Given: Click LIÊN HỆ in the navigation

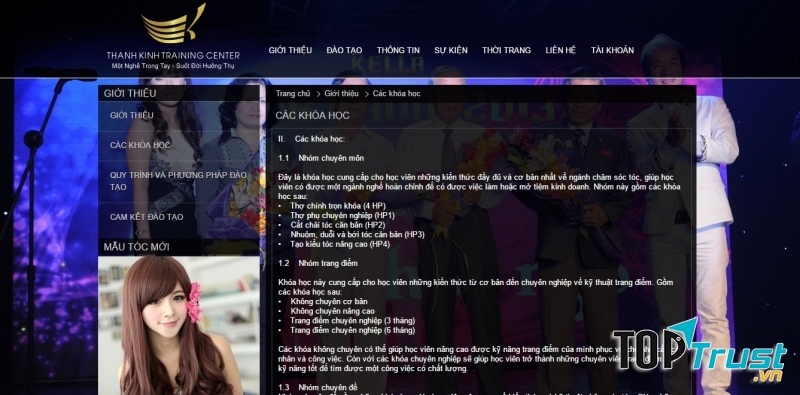Looking at the screenshot, I should (561, 50).
